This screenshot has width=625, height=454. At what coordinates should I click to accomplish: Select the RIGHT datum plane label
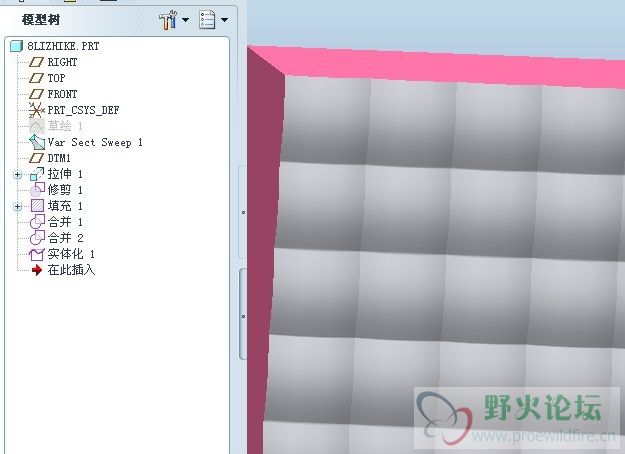(62, 62)
